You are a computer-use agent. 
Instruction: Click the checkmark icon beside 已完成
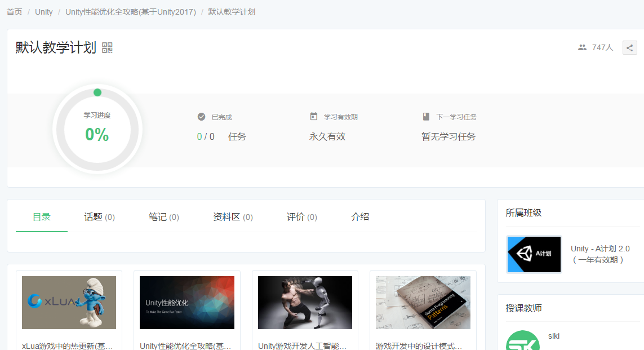point(201,117)
